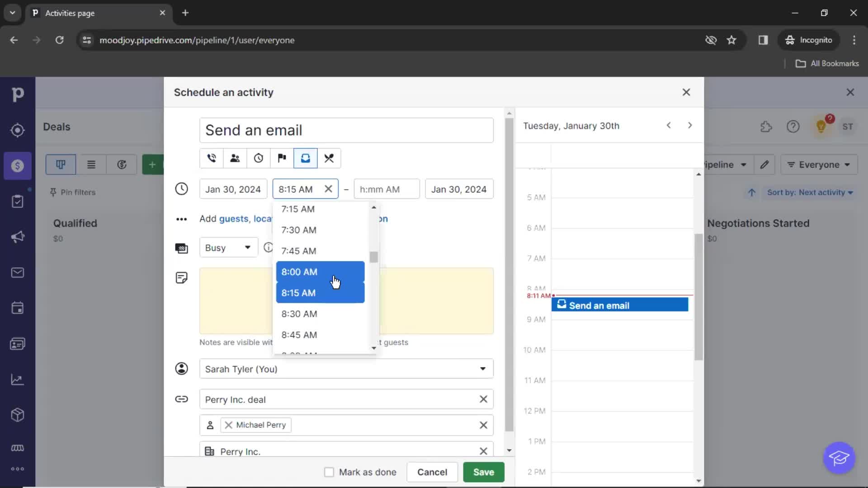Image resolution: width=868 pixels, height=488 pixels.
Task: Click the guests link
Action: pyautogui.click(x=234, y=219)
